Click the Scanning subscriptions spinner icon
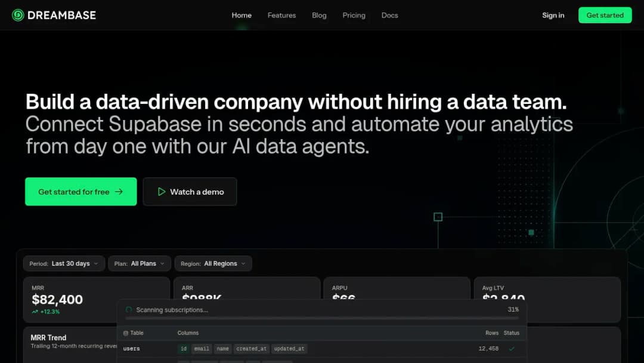The image size is (644, 363). coord(129,309)
